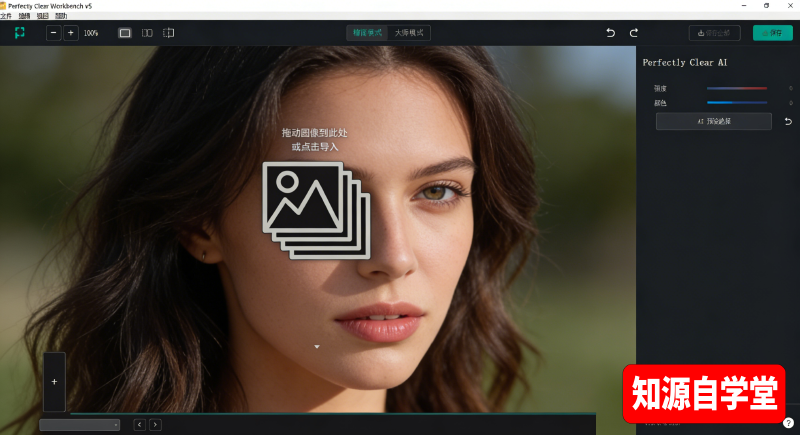Zoom in with the plus button
The width and height of the screenshot is (800, 435).
70,33
